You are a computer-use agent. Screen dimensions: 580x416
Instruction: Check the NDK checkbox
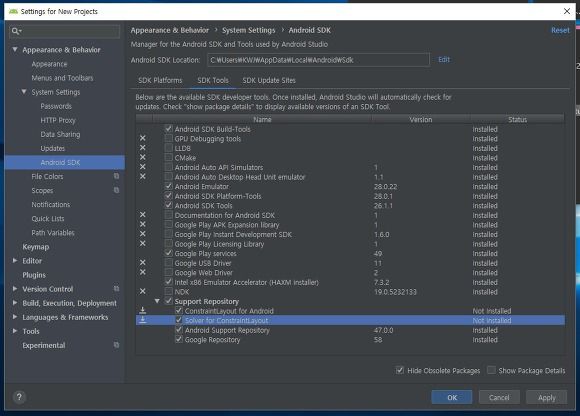point(169,291)
